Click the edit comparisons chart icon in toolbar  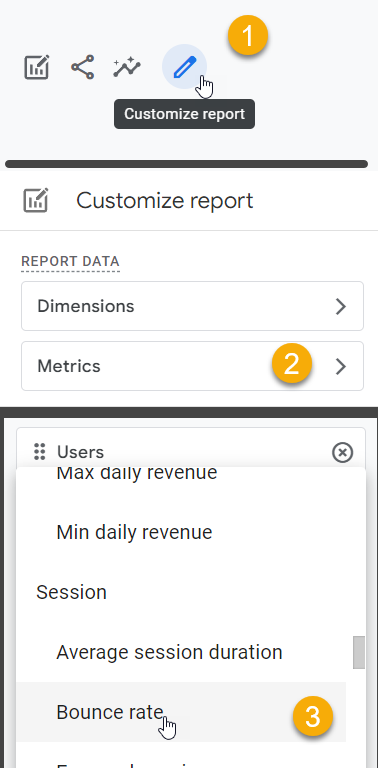click(x=37, y=67)
